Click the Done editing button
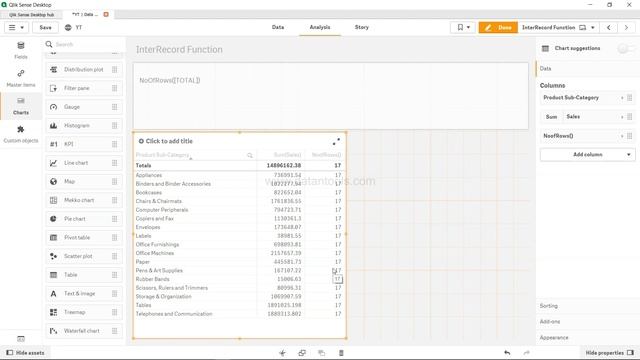640x360 pixels. 498,27
